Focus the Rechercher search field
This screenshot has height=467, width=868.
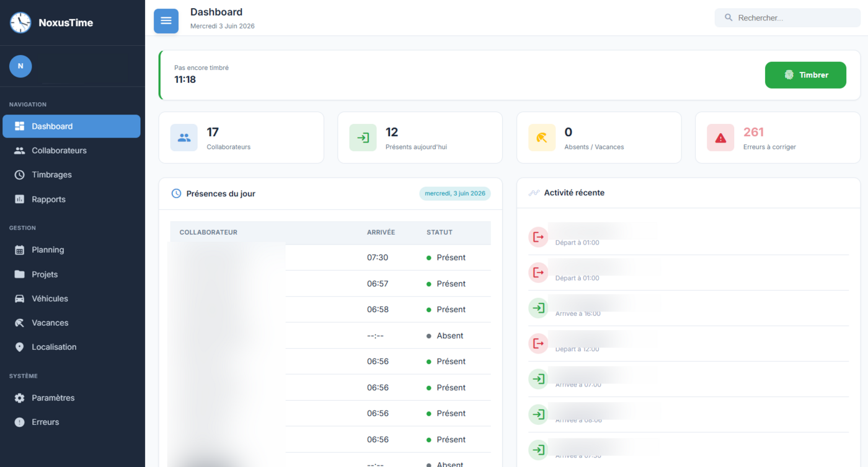tap(787, 18)
